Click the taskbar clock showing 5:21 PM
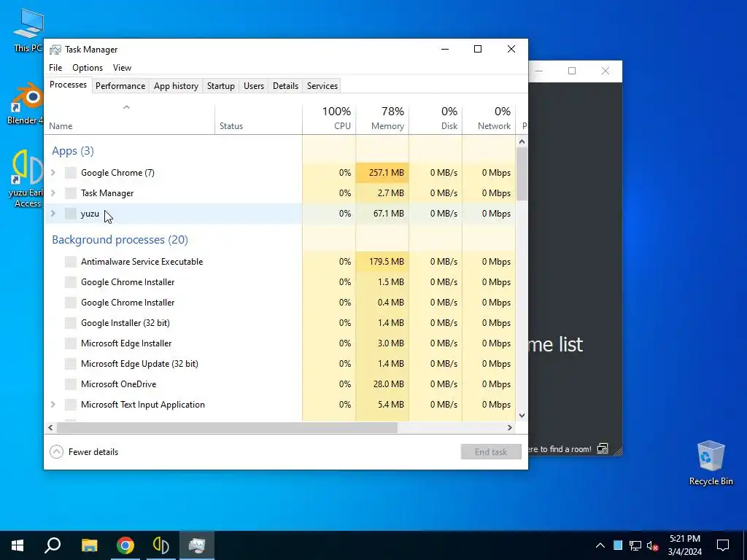The height and width of the screenshot is (560, 747). coord(685,545)
